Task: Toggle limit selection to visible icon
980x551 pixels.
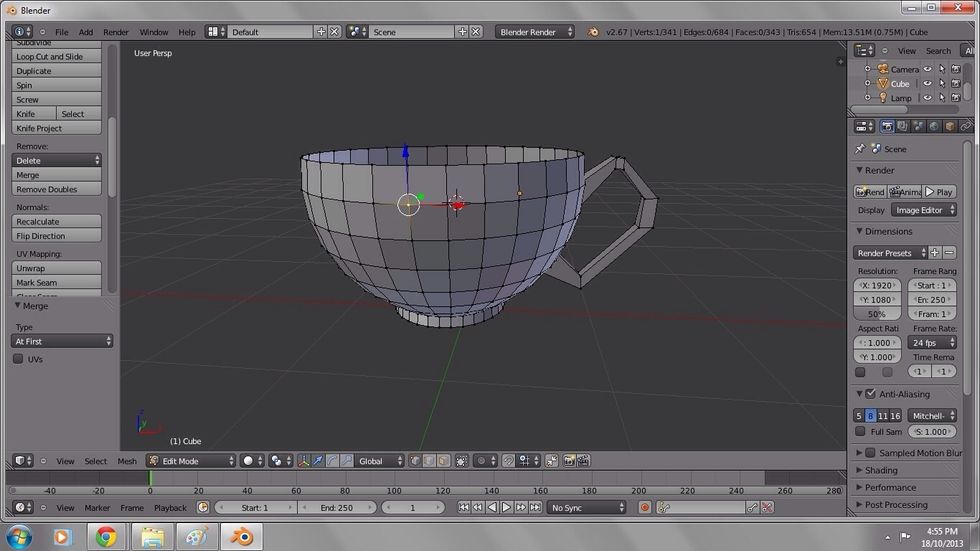Action: (461, 461)
